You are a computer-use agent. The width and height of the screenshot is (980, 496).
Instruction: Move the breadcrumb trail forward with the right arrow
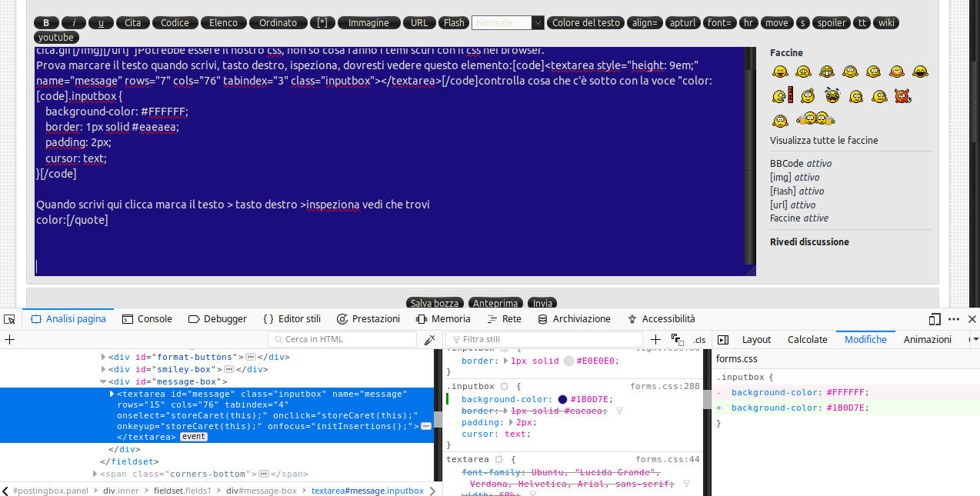(x=433, y=491)
